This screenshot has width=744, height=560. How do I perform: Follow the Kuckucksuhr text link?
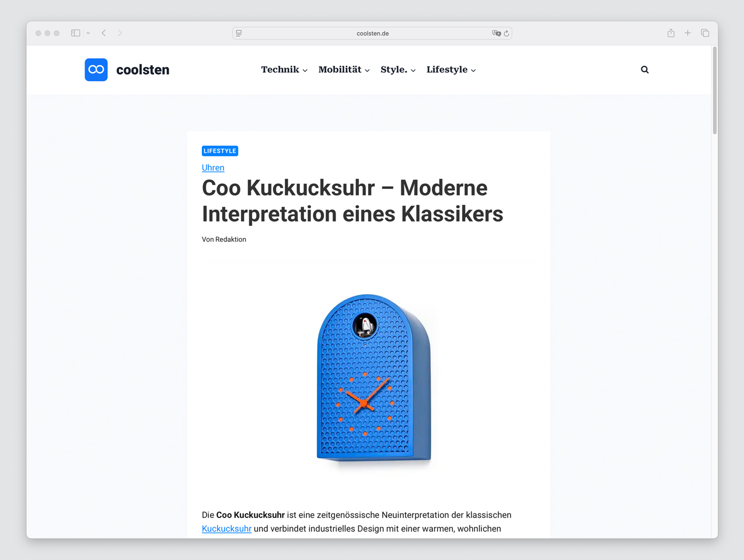pyautogui.click(x=226, y=529)
